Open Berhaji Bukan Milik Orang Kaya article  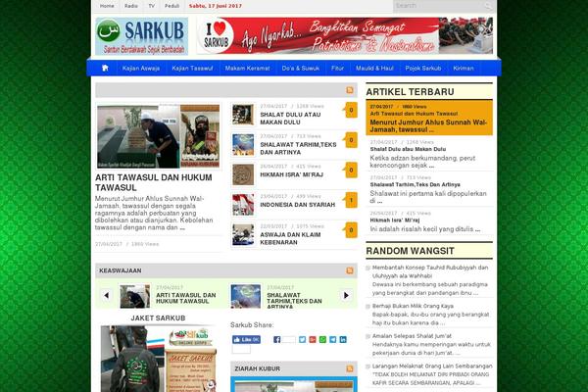[x=413, y=306]
